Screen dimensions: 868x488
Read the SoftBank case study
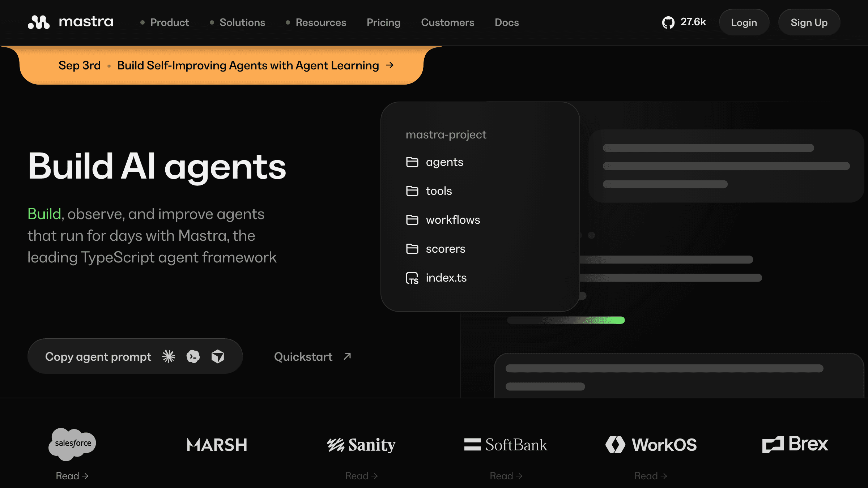click(506, 476)
